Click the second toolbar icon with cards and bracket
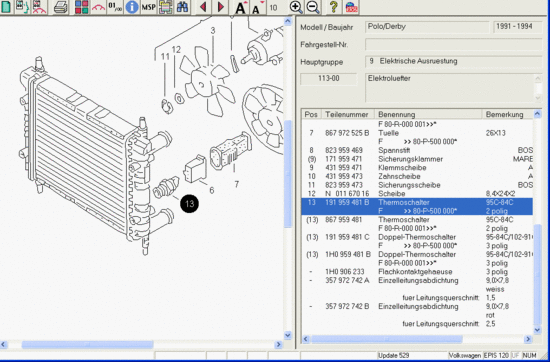 coord(22,7)
